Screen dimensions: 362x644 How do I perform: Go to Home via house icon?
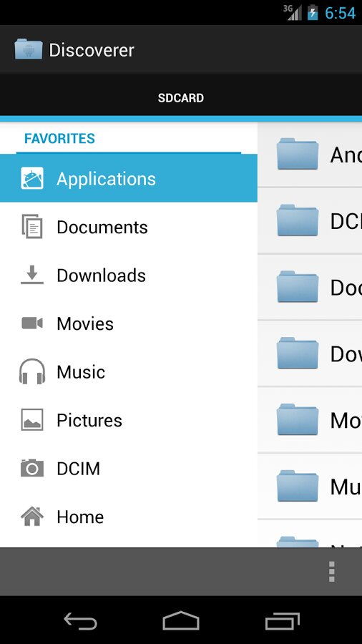click(x=32, y=516)
